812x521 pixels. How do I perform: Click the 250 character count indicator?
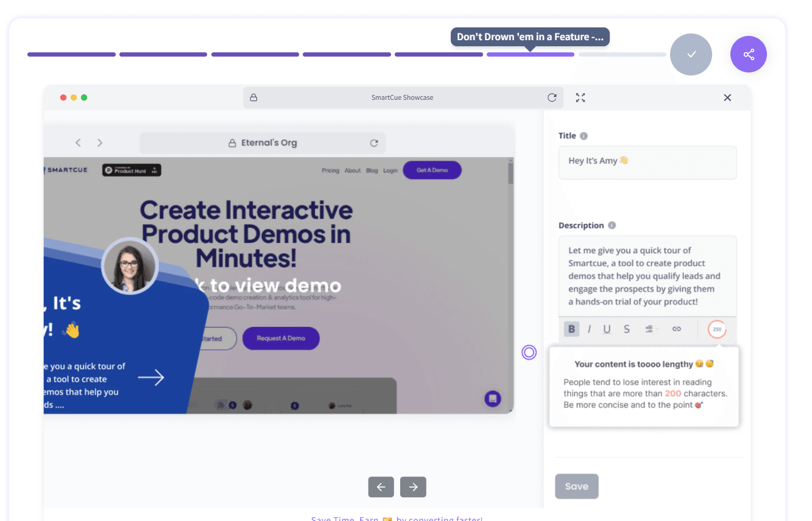coord(717,329)
